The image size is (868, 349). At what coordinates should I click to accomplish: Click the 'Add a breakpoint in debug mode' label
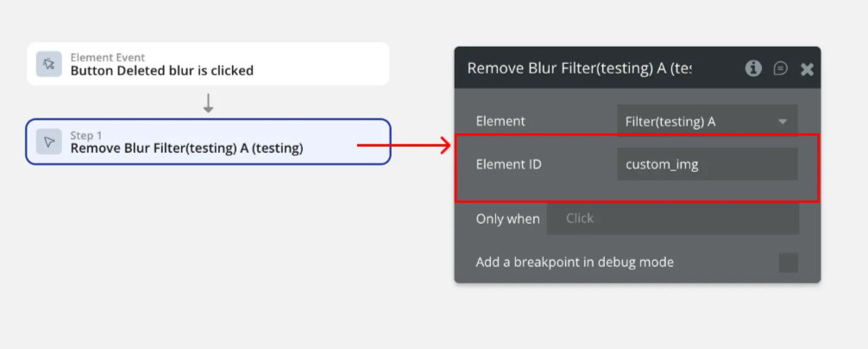(x=575, y=262)
